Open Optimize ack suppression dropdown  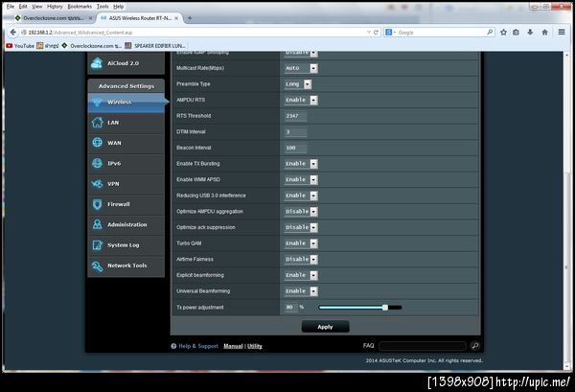click(x=301, y=227)
